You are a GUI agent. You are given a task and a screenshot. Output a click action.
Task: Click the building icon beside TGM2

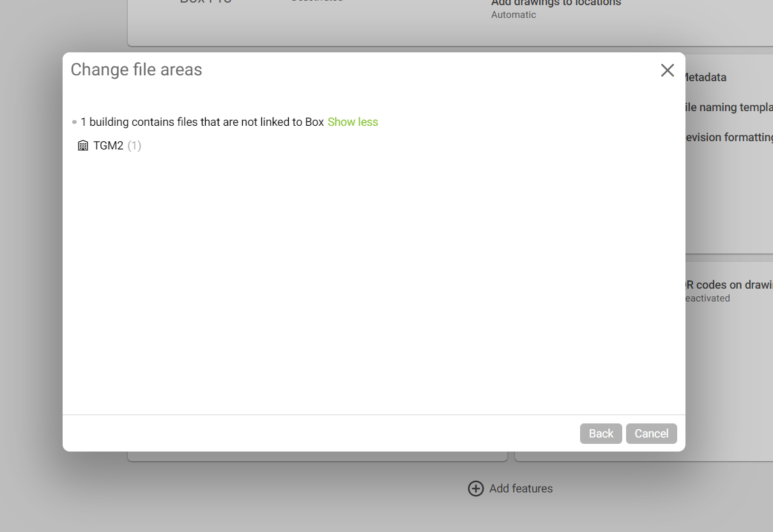point(83,146)
